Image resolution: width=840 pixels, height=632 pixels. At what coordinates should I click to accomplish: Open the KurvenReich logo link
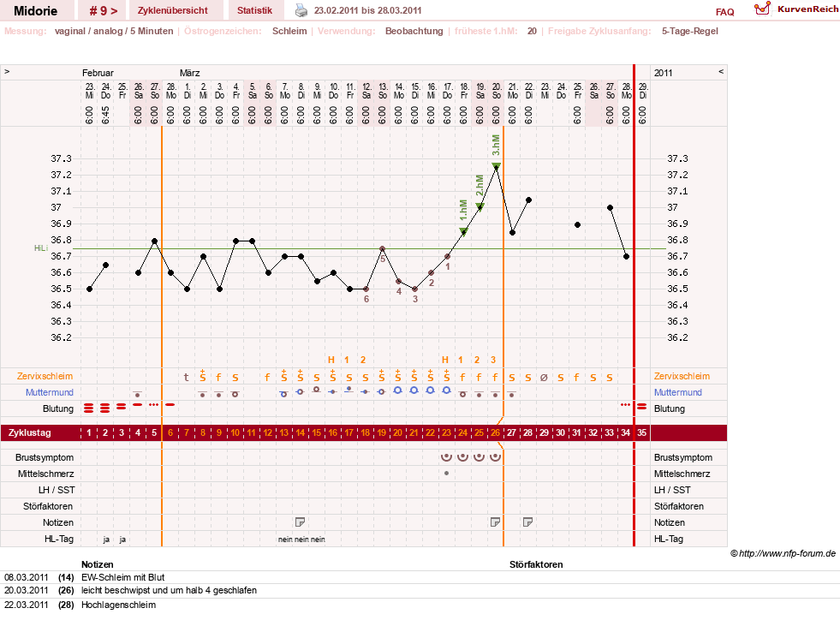796,9
